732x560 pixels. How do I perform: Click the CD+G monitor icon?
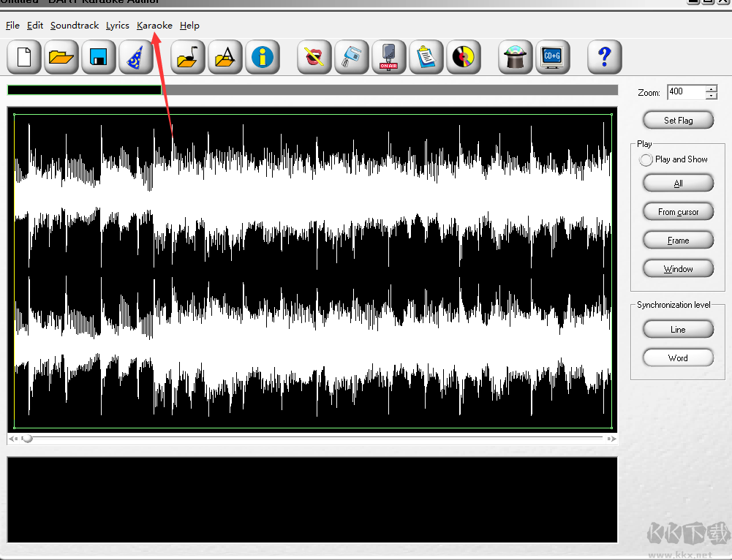coord(553,57)
